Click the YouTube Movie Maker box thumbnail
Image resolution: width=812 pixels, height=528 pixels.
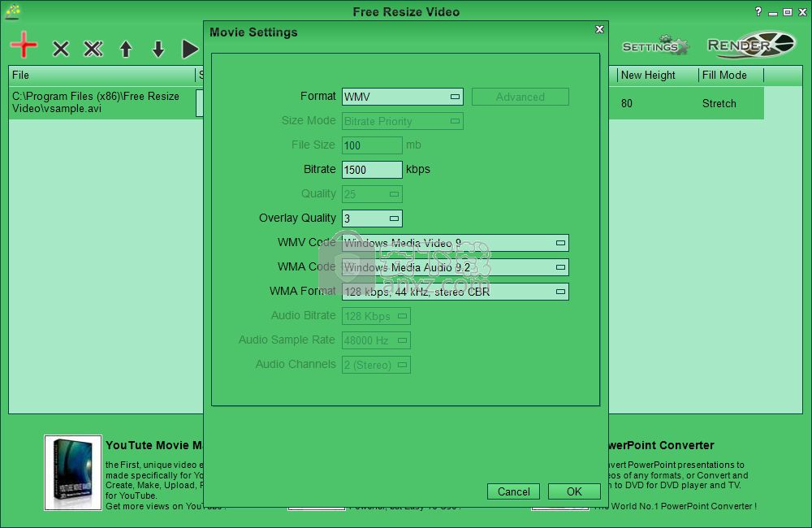coord(73,473)
